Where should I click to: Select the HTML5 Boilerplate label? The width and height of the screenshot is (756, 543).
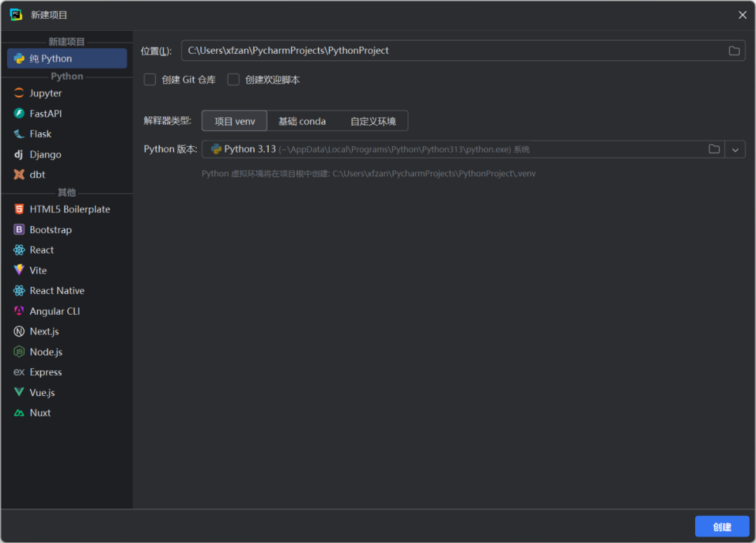70,209
